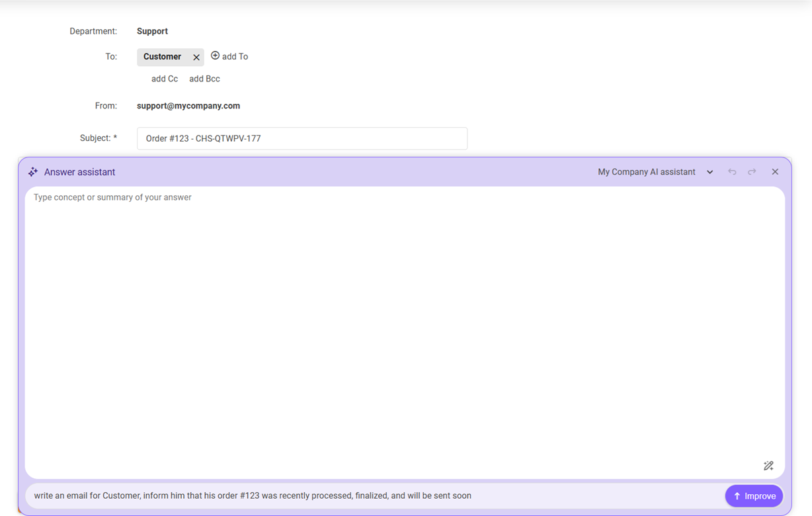The width and height of the screenshot is (812, 516).
Task: Add a Cc recipient
Action: [165, 79]
